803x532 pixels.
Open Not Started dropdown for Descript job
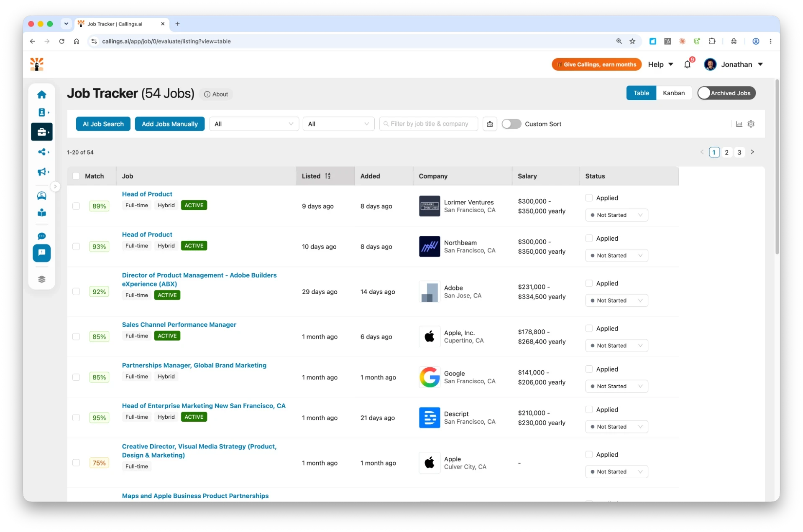(616, 427)
